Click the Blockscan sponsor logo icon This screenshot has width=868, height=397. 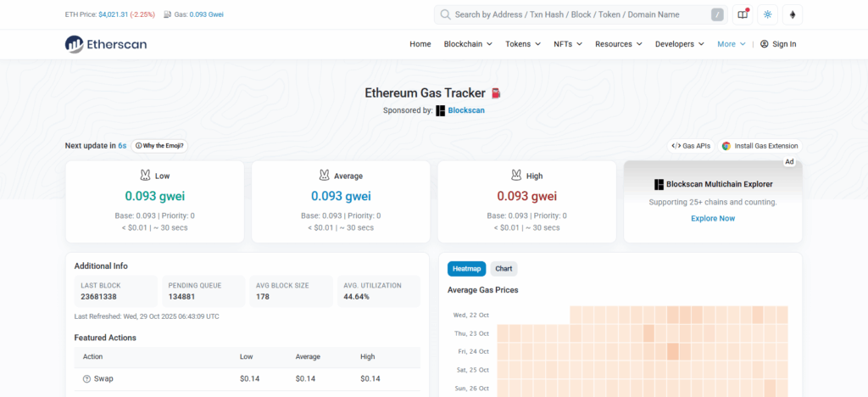click(x=440, y=110)
